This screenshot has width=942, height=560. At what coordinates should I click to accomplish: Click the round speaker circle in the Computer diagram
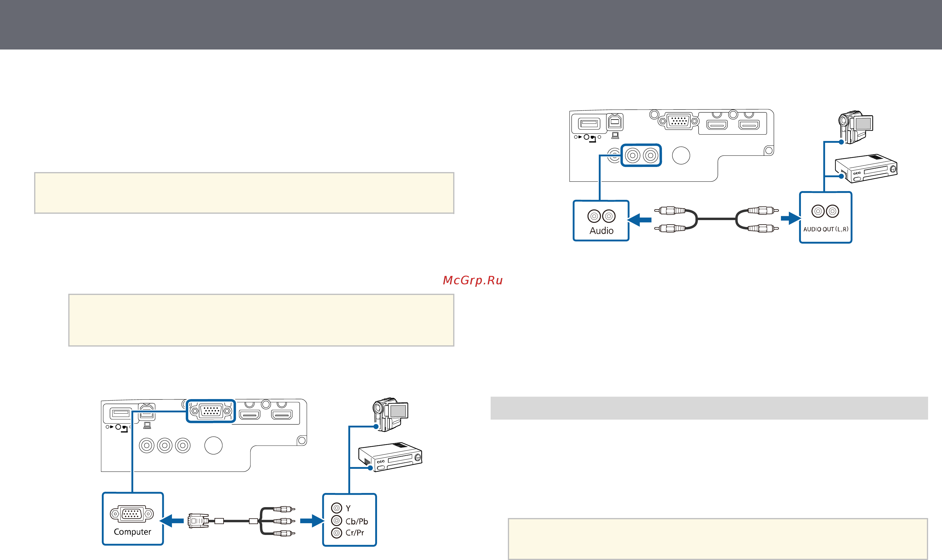pyautogui.click(x=213, y=445)
